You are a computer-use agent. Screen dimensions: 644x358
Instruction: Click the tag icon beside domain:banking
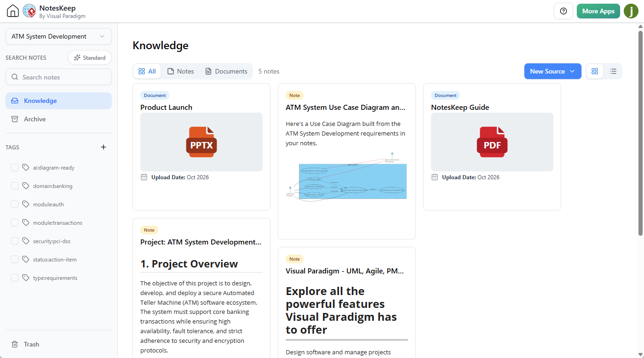click(x=26, y=186)
